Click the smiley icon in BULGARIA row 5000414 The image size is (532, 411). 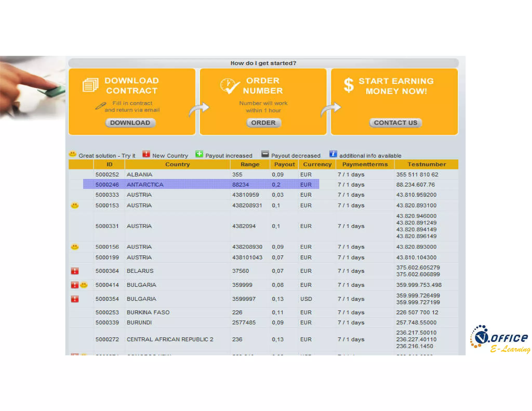click(84, 285)
